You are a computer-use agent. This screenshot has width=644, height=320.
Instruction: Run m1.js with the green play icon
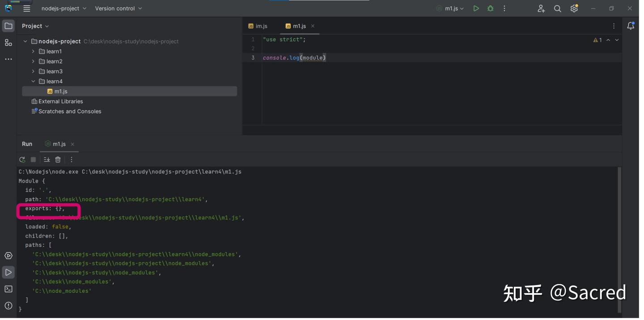pos(476,9)
